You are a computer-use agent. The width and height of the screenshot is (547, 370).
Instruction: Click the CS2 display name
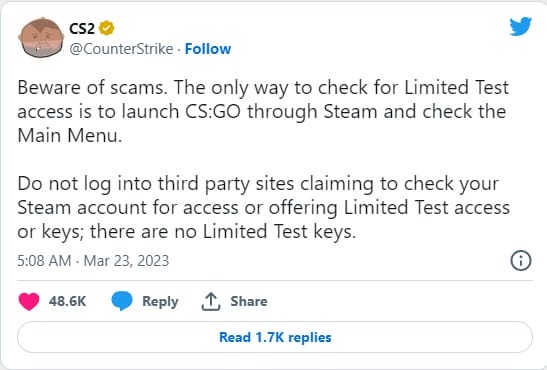click(x=82, y=29)
